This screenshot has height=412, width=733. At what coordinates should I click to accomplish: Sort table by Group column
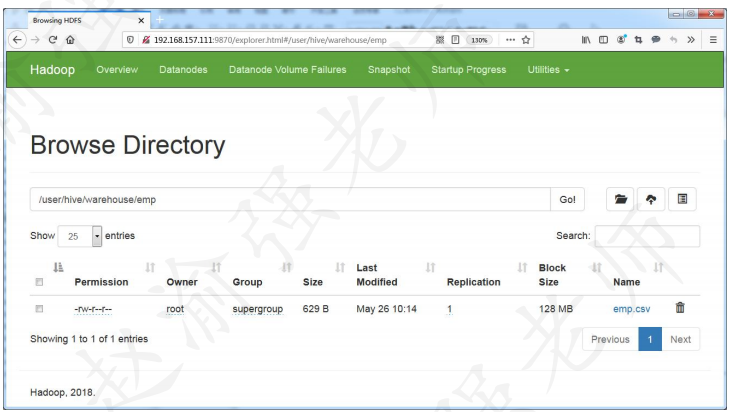(247, 282)
